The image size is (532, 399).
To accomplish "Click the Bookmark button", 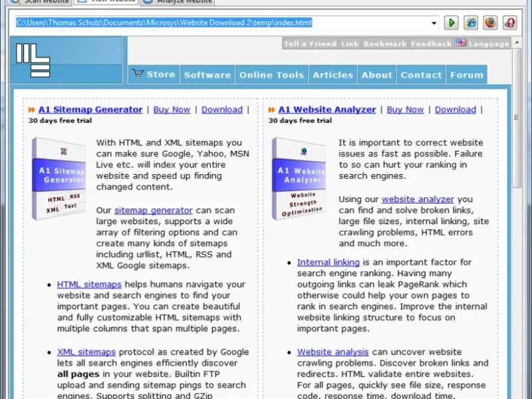I will tap(385, 43).
